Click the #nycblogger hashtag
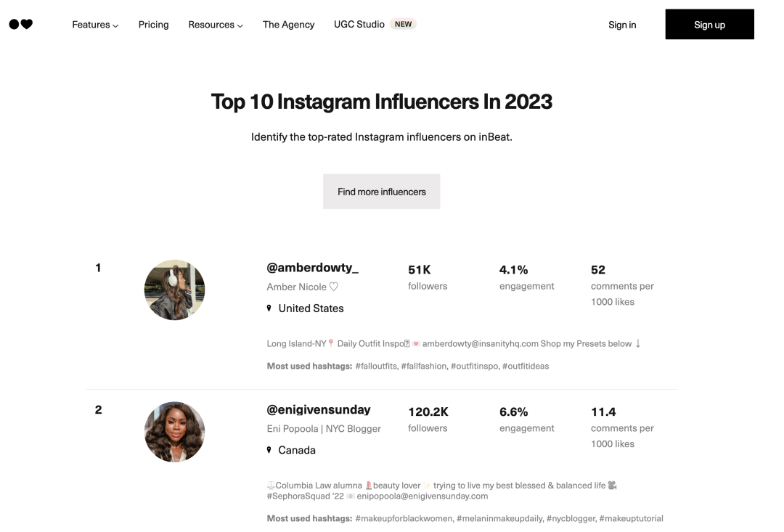 [x=571, y=518]
